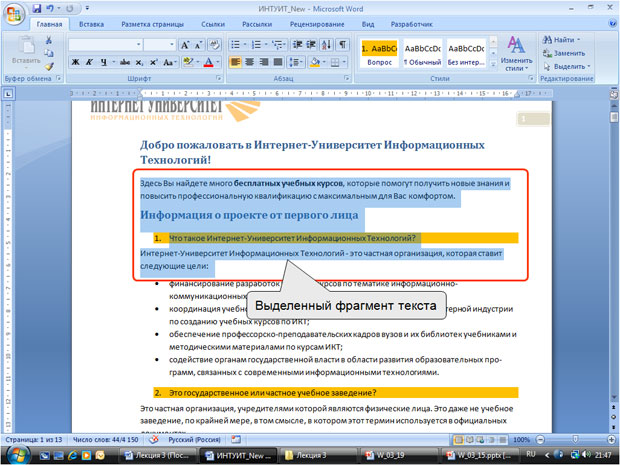The height and width of the screenshot is (465, 620).
Task: Open the font size dropdown
Action: [171, 45]
